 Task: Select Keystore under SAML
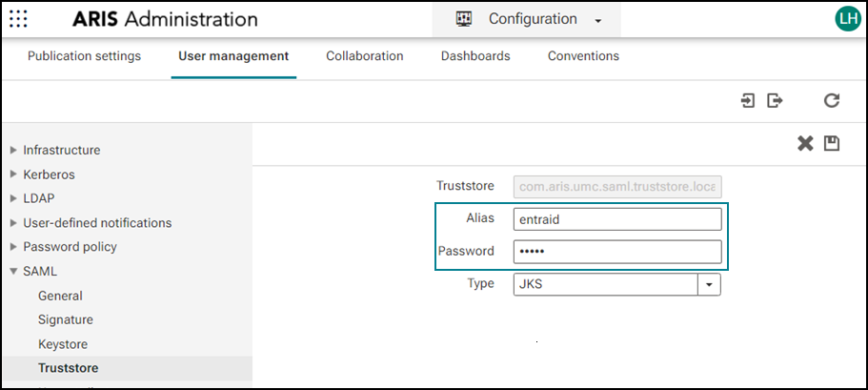(x=63, y=344)
